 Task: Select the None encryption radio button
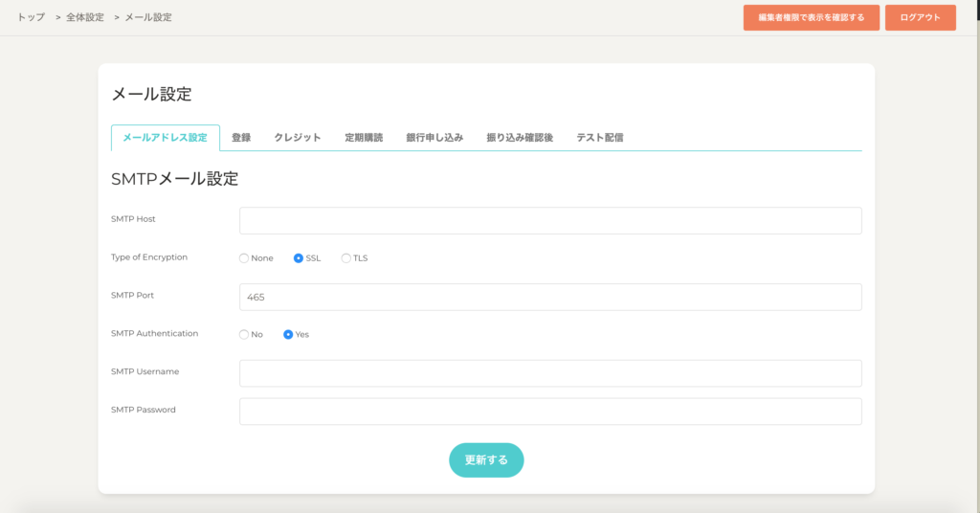pos(244,258)
